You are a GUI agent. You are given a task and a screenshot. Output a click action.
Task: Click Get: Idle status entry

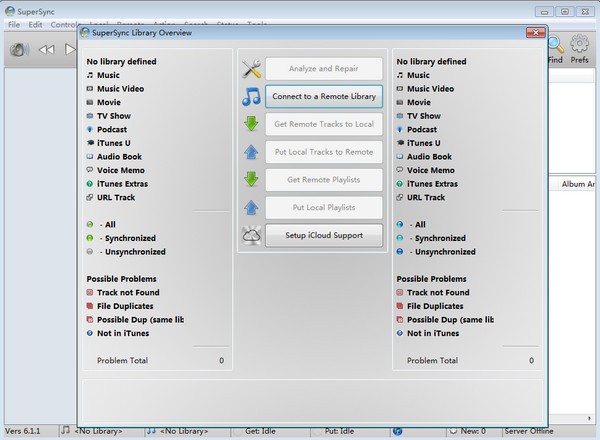(260, 431)
